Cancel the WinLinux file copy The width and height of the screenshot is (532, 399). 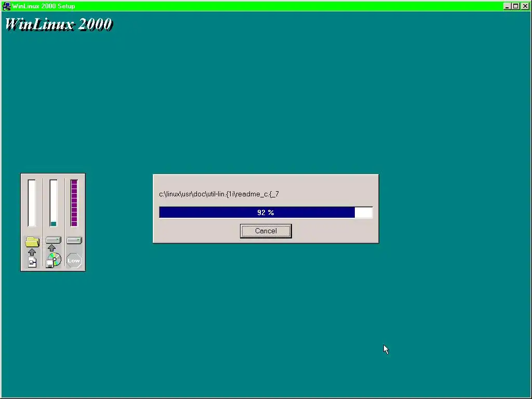pyautogui.click(x=265, y=231)
